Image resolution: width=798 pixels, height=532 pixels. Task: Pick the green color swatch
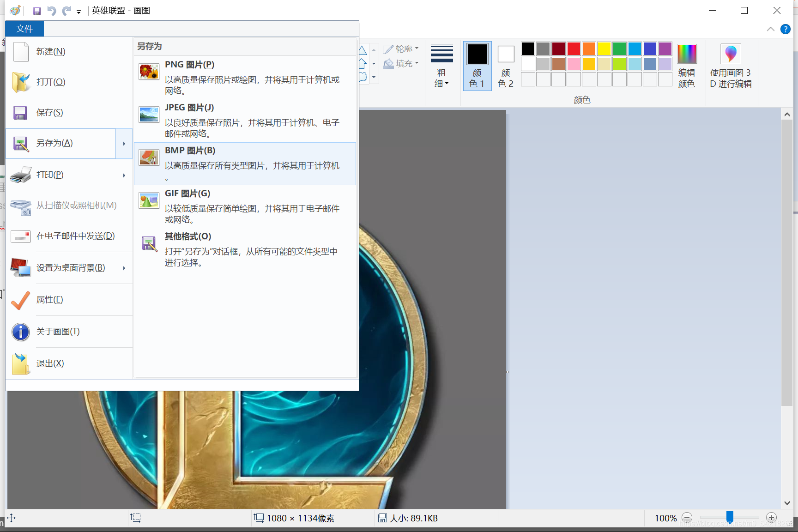pyautogui.click(x=619, y=48)
